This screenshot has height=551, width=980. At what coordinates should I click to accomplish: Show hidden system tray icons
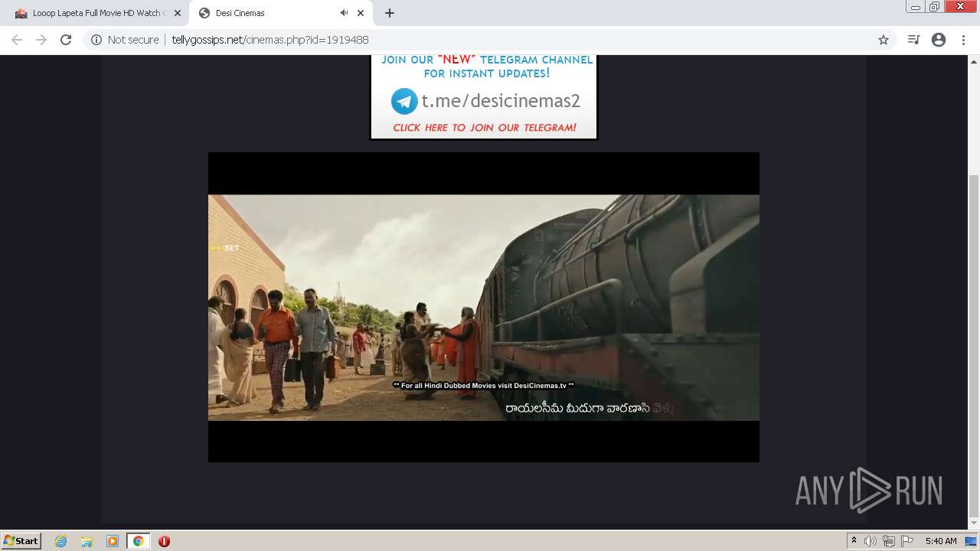(854, 541)
